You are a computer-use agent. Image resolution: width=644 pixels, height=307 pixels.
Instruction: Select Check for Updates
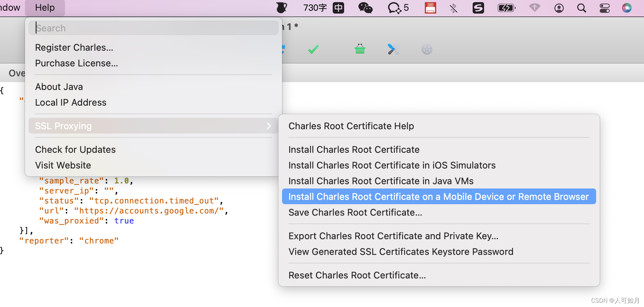point(75,150)
